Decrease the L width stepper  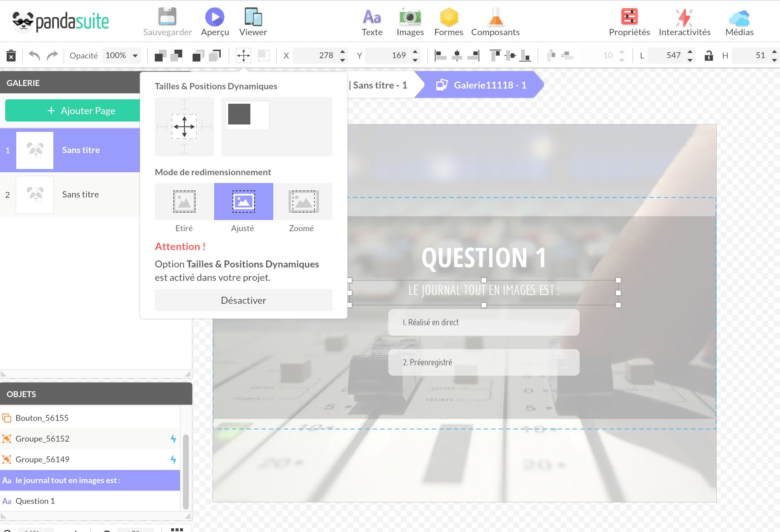coord(690,60)
